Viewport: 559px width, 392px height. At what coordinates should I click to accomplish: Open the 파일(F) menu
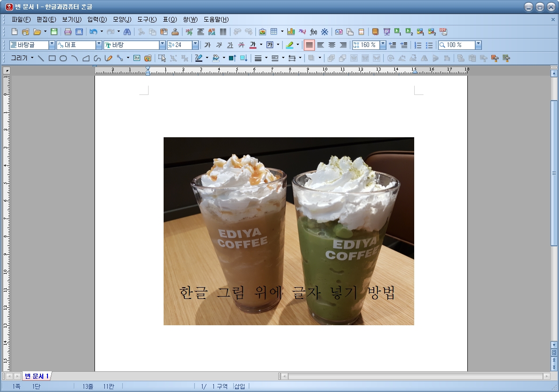(21, 20)
